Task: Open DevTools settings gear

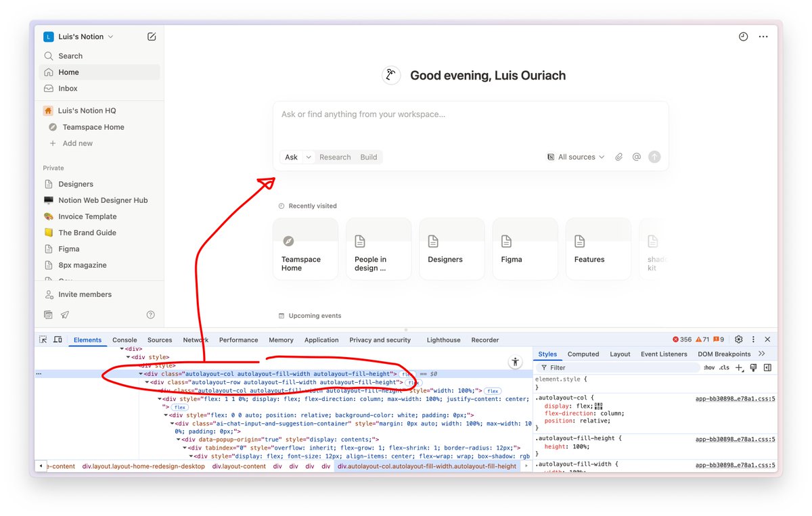Action: [738, 339]
